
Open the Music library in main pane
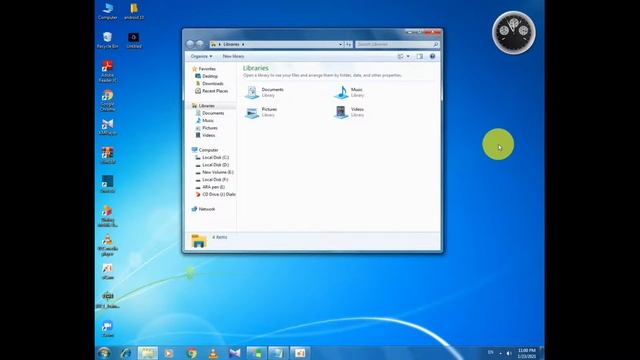click(349, 92)
